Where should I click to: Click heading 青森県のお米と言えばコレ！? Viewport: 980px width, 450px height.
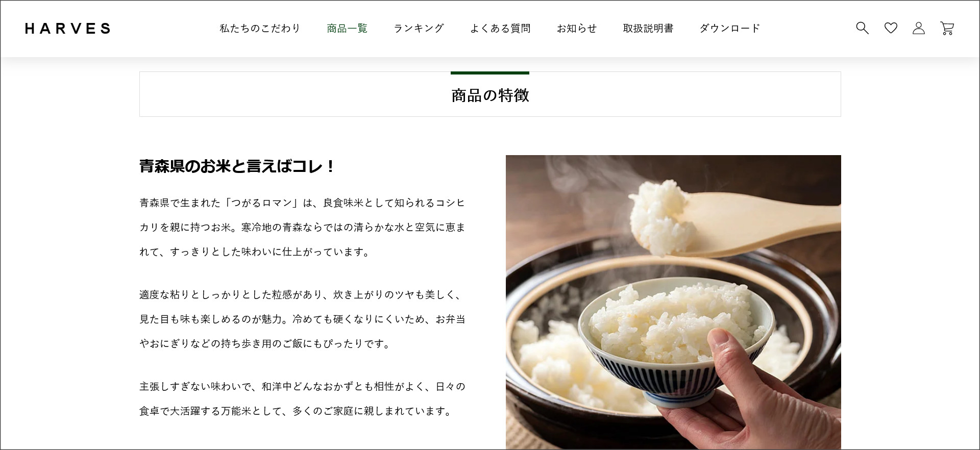pos(237,166)
